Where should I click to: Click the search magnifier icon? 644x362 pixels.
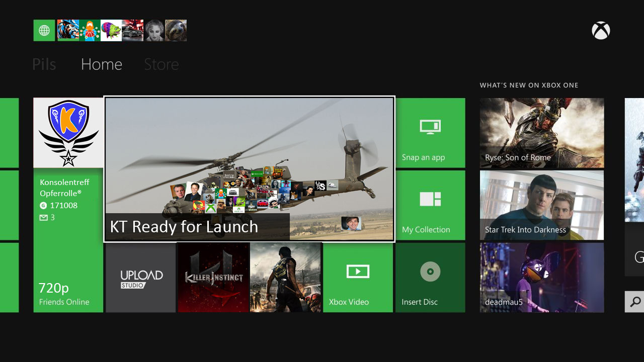(x=635, y=302)
